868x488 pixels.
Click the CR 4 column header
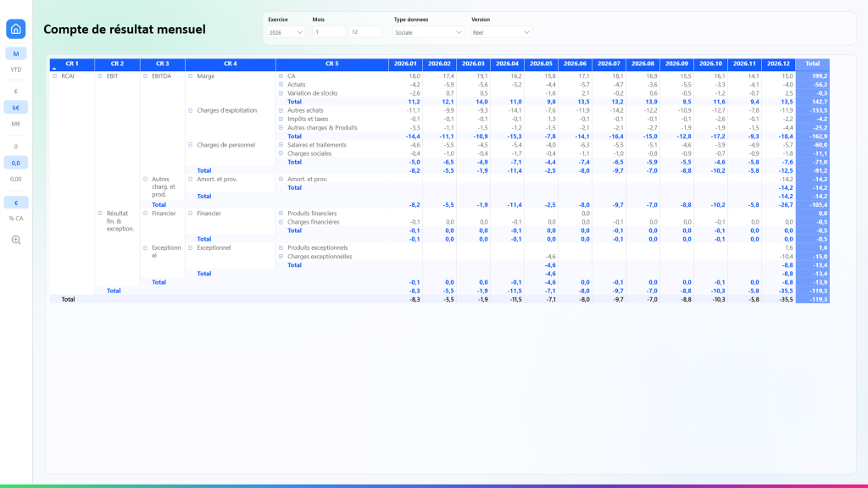(x=231, y=64)
